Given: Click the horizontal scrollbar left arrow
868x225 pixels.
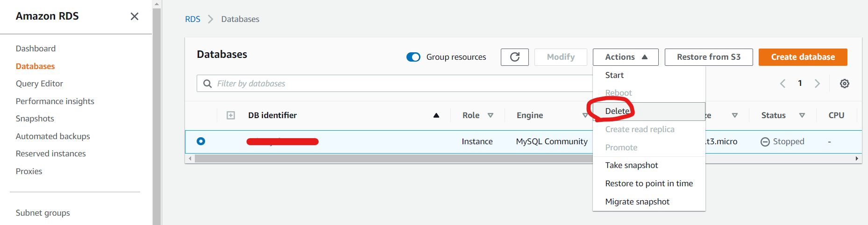Looking at the screenshot, I should [190, 159].
